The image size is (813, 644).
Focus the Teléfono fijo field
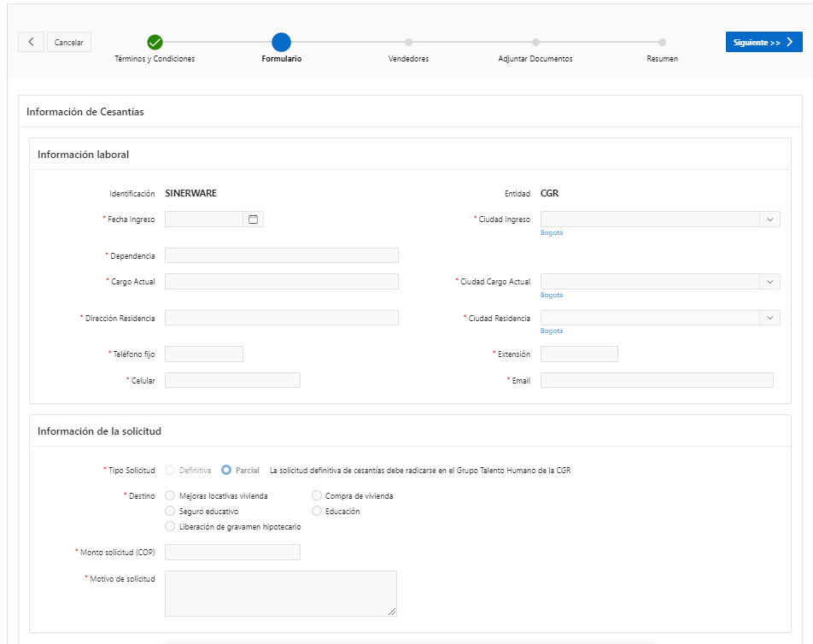[204, 354]
